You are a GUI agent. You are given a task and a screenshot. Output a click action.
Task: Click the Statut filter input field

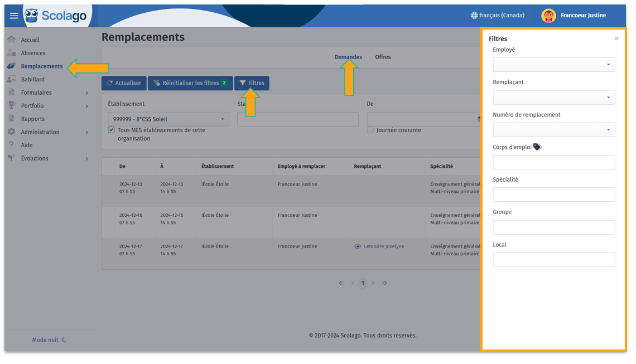[x=298, y=119]
